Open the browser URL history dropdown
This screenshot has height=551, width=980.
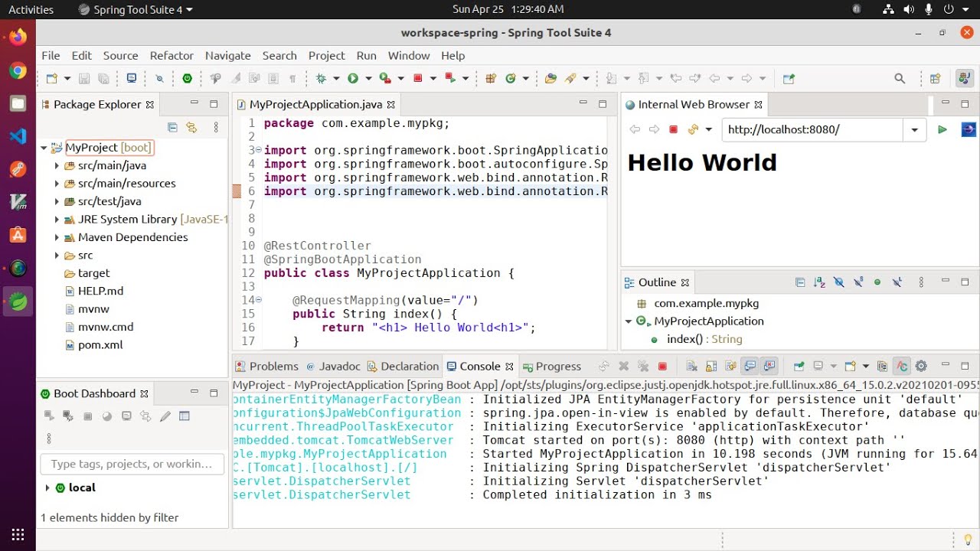point(915,129)
